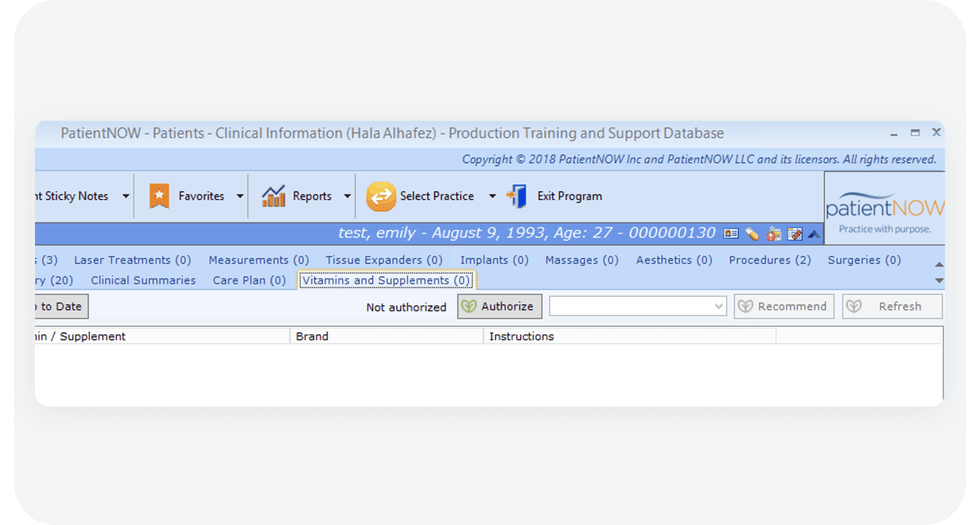Collapse patient banner with up arrow icon

(x=814, y=234)
